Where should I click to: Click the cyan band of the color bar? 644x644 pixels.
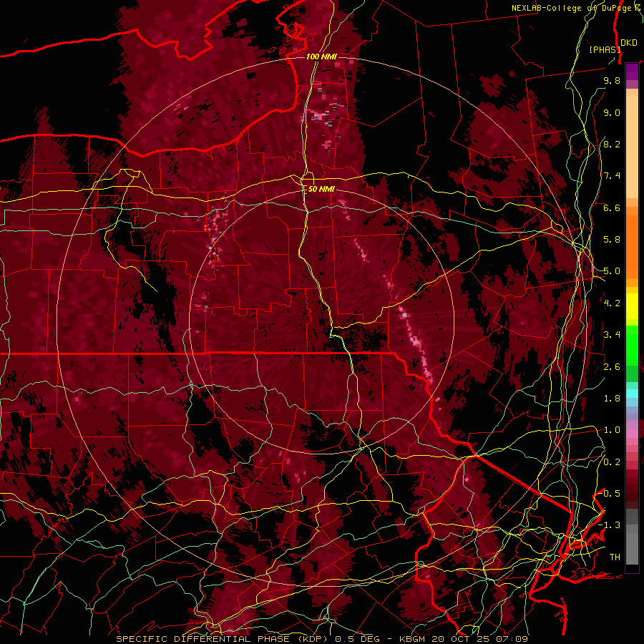coord(632,394)
